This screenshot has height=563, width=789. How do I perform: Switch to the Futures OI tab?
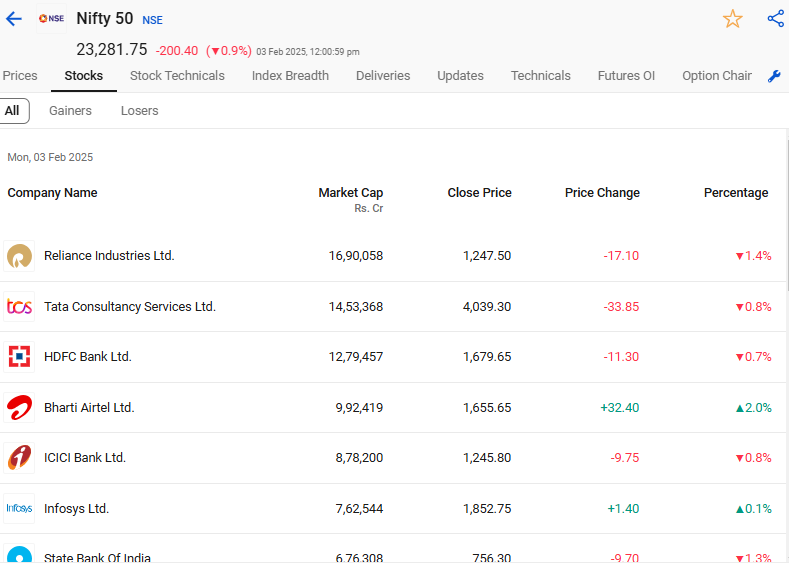pyautogui.click(x=626, y=76)
